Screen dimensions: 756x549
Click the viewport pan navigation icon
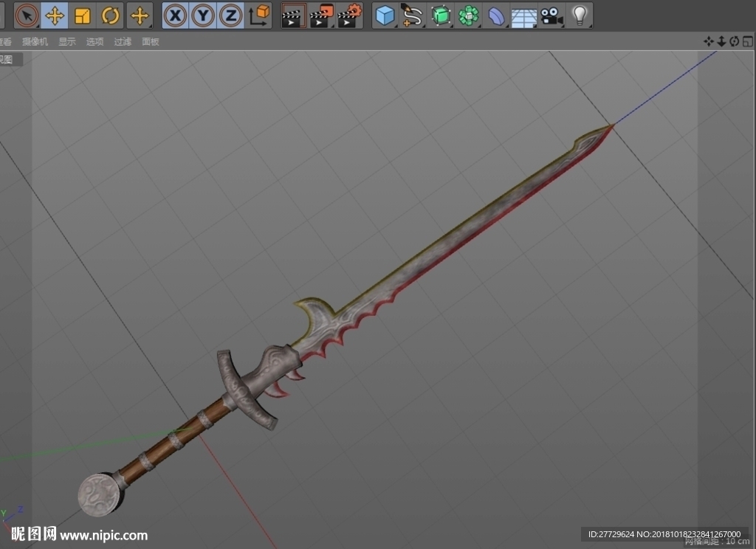pyautogui.click(x=708, y=41)
